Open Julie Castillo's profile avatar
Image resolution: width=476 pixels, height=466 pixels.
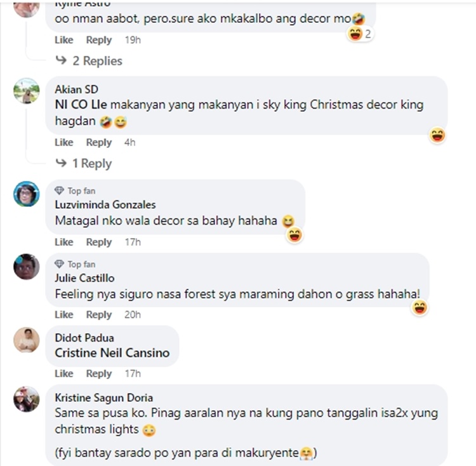pyautogui.click(x=27, y=267)
